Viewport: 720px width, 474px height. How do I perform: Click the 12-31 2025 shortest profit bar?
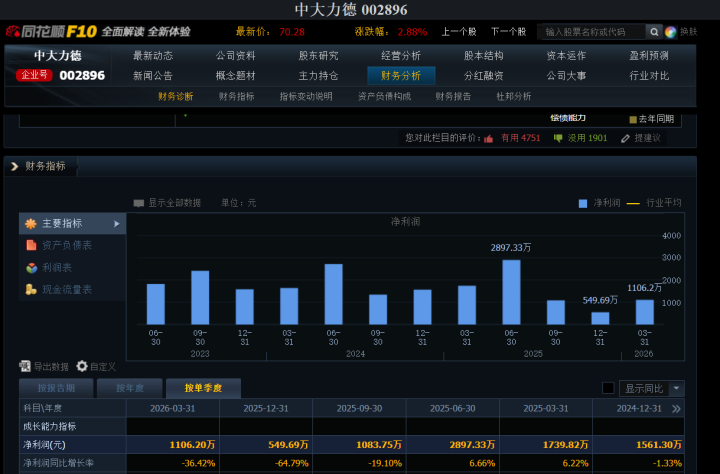(600, 318)
